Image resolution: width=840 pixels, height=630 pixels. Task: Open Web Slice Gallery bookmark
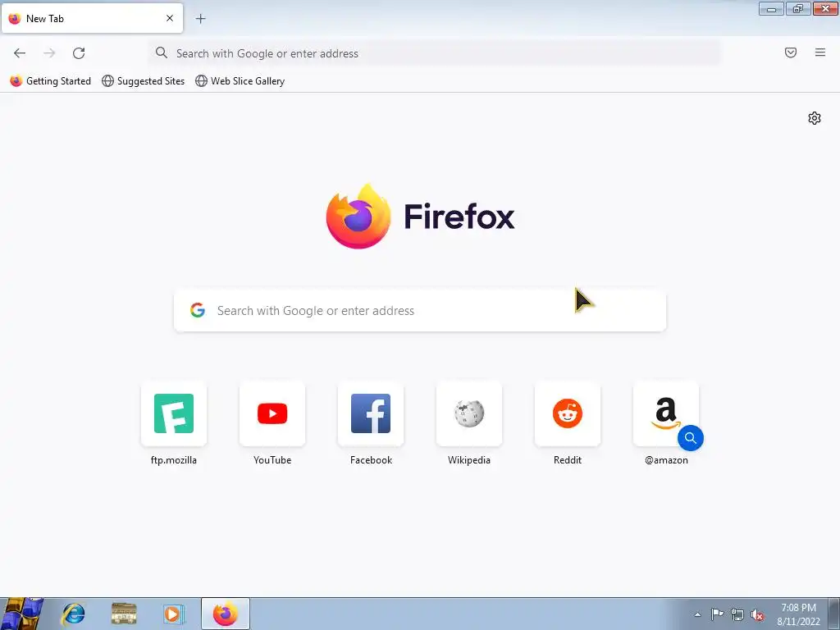pos(240,81)
